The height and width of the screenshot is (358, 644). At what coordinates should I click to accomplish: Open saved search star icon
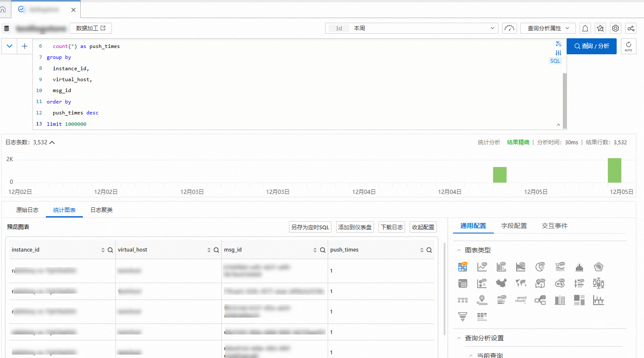click(x=600, y=28)
